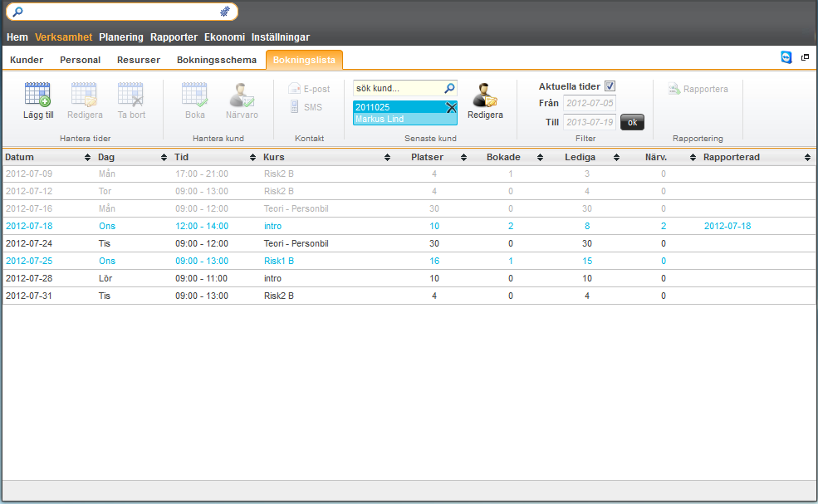Select row dated 2012-07-28
The width and height of the screenshot is (818, 504).
[x=409, y=278]
